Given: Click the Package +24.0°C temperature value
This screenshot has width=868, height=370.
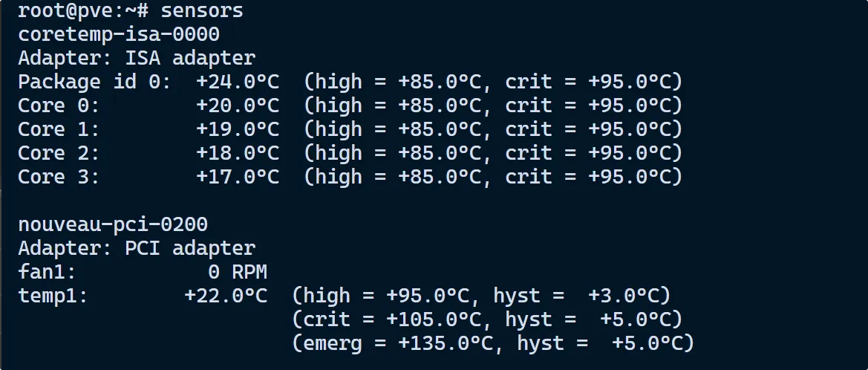Looking at the screenshot, I should click(238, 82).
